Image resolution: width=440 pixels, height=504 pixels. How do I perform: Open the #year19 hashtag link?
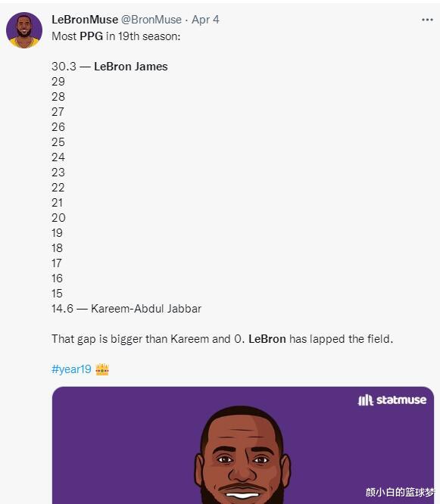coord(71,369)
